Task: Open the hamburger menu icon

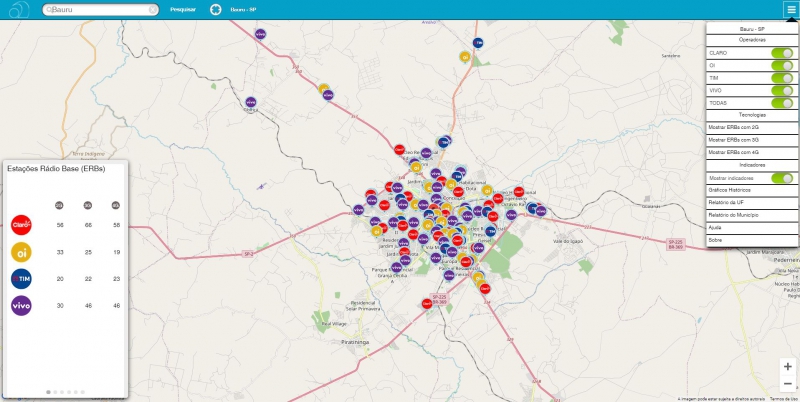Action: 790,9
